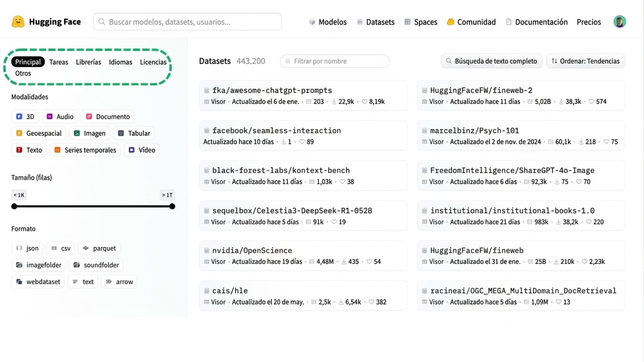Click the Filtrar por nombre field

[335, 61]
